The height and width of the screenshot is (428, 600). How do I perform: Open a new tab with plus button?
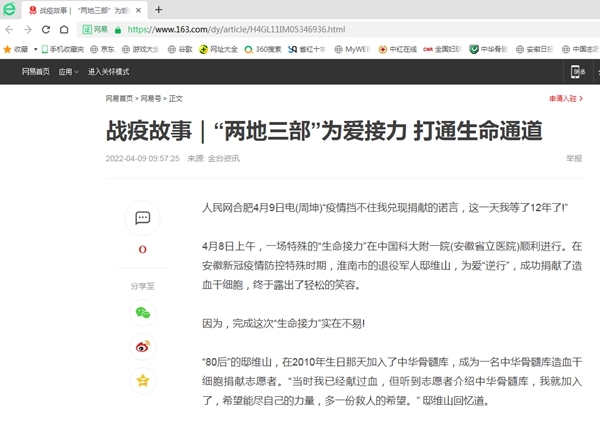[159, 9]
